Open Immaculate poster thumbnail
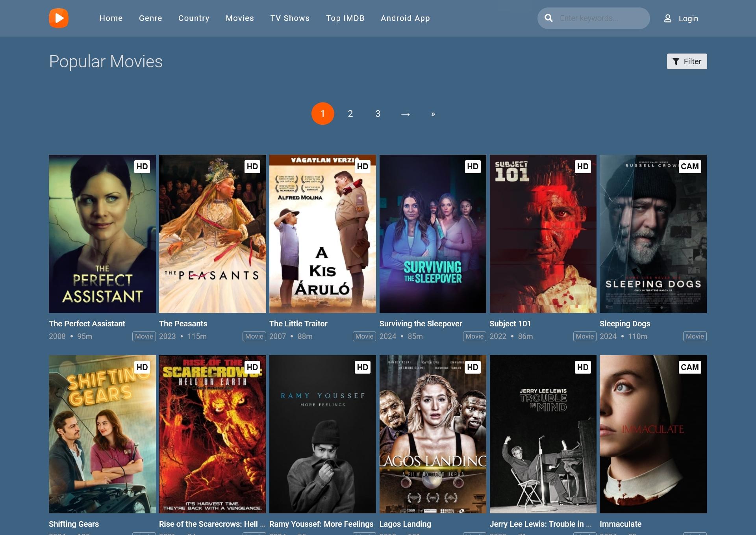The width and height of the screenshot is (756, 535). click(x=653, y=434)
